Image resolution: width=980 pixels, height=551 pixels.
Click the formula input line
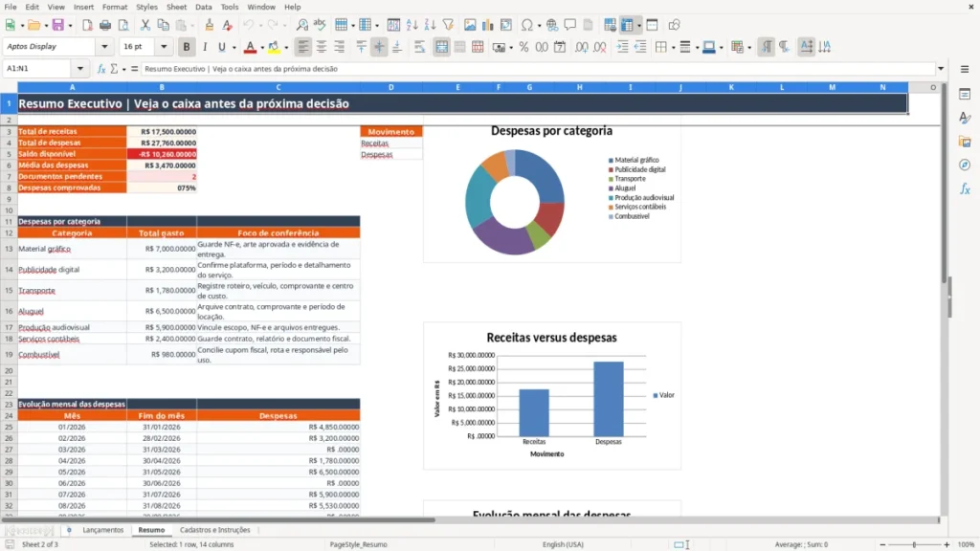tap(538, 69)
